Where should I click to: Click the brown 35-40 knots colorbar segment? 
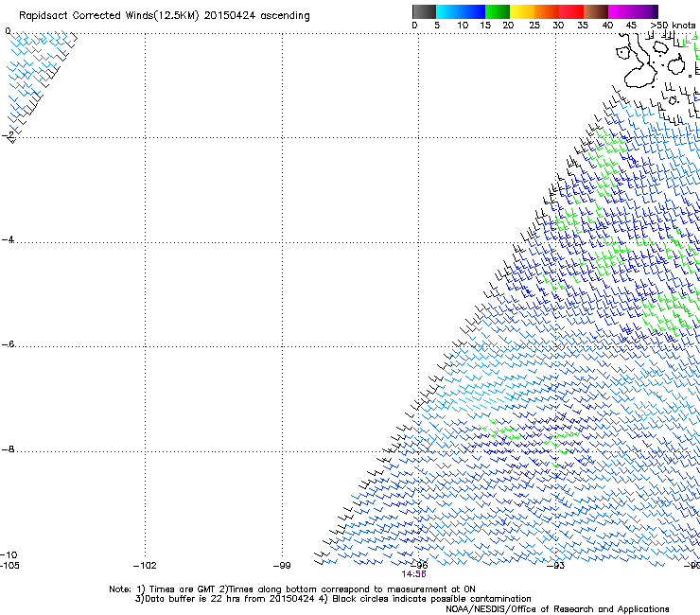[596, 11]
